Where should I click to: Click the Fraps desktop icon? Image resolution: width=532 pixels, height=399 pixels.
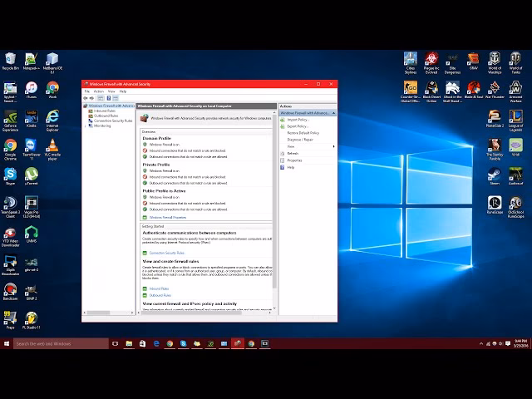pyautogui.click(x=11, y=320)
